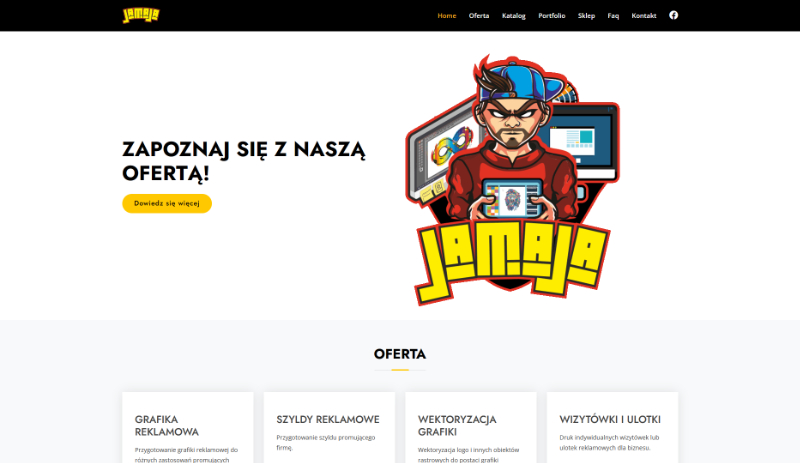The width and height of the screenshot is (800, 463).
Task: Select the Szyldy Reklamowe card heading
Action: point(328,419)
